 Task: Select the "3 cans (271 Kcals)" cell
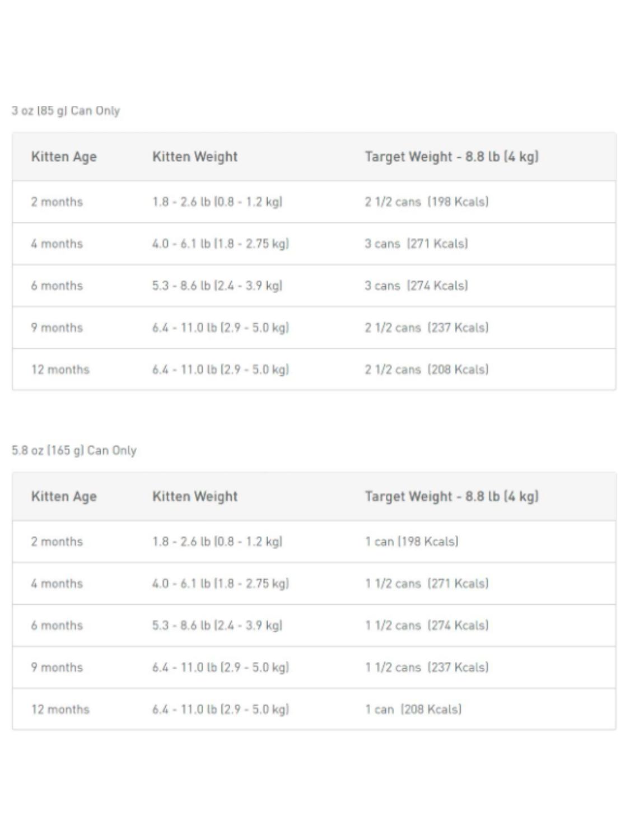[416, 244]
